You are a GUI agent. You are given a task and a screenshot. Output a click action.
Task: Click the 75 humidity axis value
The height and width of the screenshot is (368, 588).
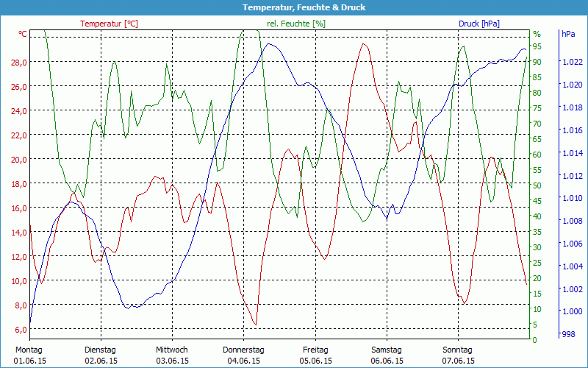537,108
